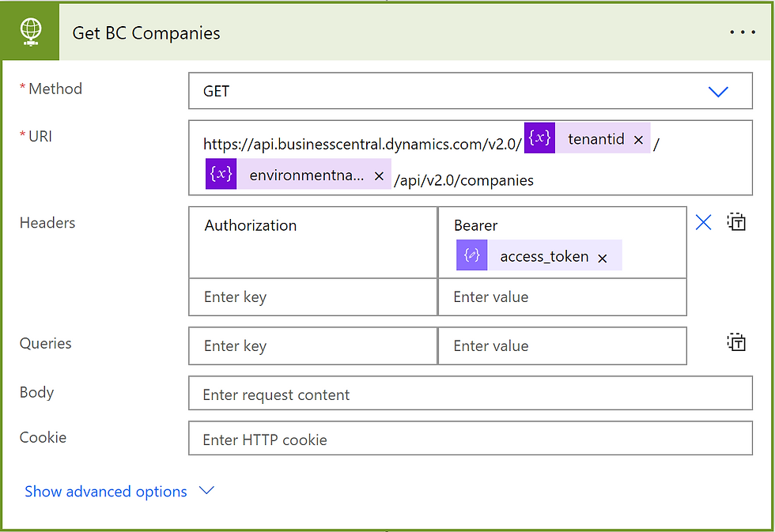The height and width of the screenshot is (532, 775).
Task: Click the empty Headers value field
Action: [562, 297]
